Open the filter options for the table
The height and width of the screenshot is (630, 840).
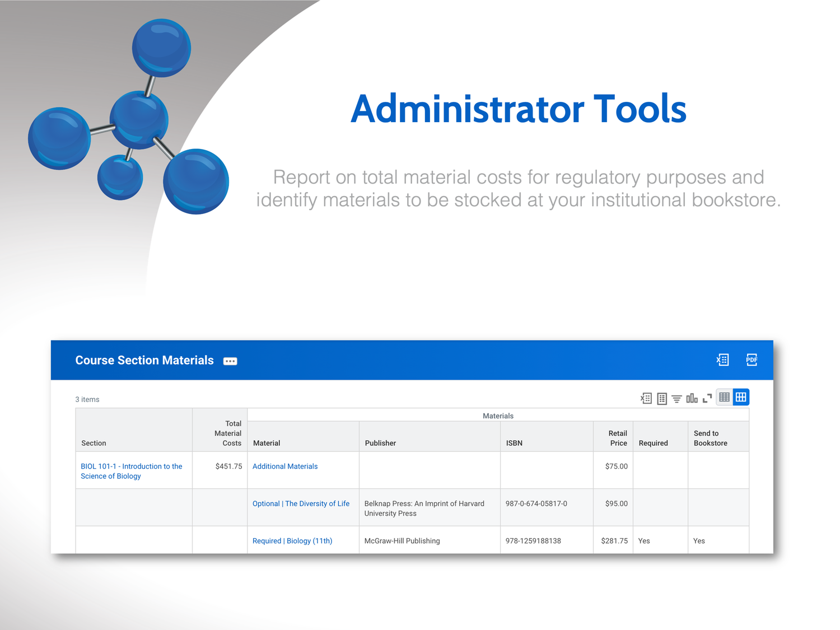pos(676,398)
